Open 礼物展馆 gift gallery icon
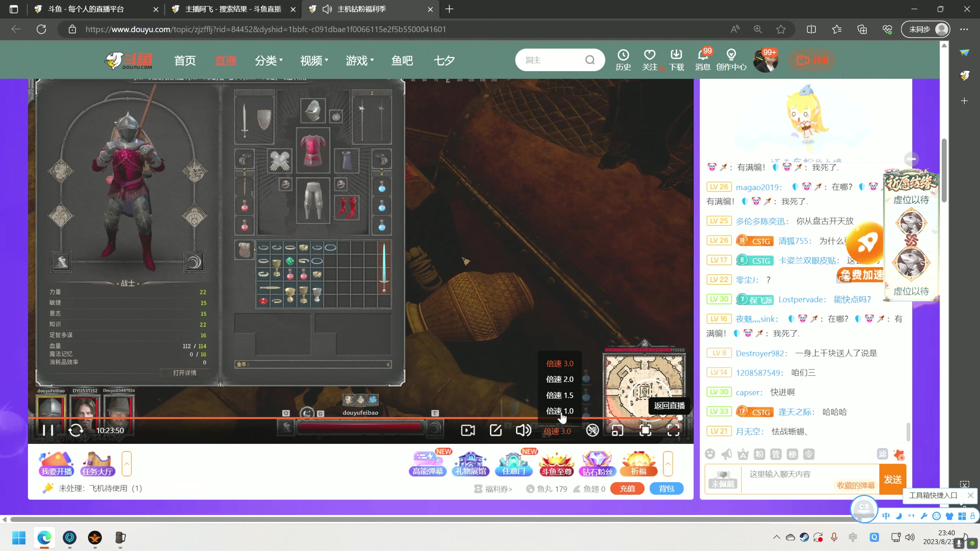This screenshot has height=551, width=980. point(470,463)
